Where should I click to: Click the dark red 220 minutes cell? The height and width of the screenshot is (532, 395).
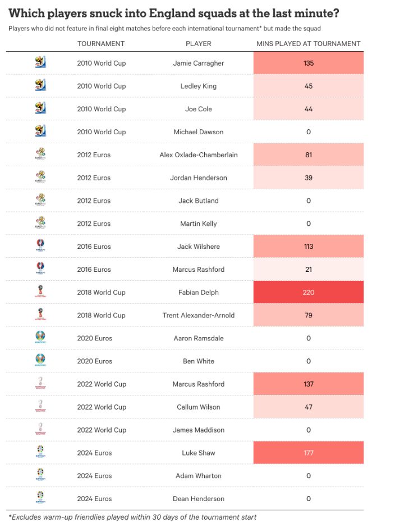(309, 292)
